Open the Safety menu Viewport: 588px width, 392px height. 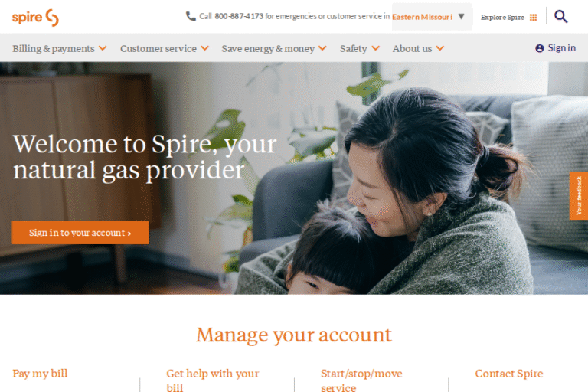coord(360,48)
